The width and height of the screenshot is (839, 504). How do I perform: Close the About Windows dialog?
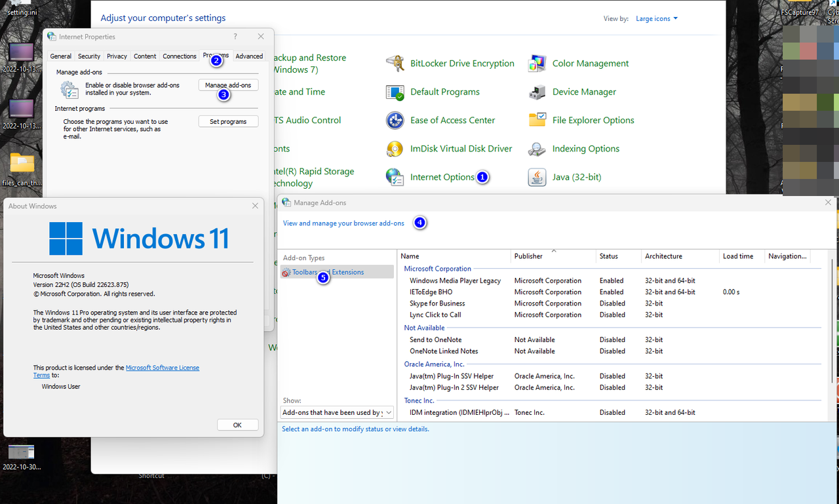point(255,206)
